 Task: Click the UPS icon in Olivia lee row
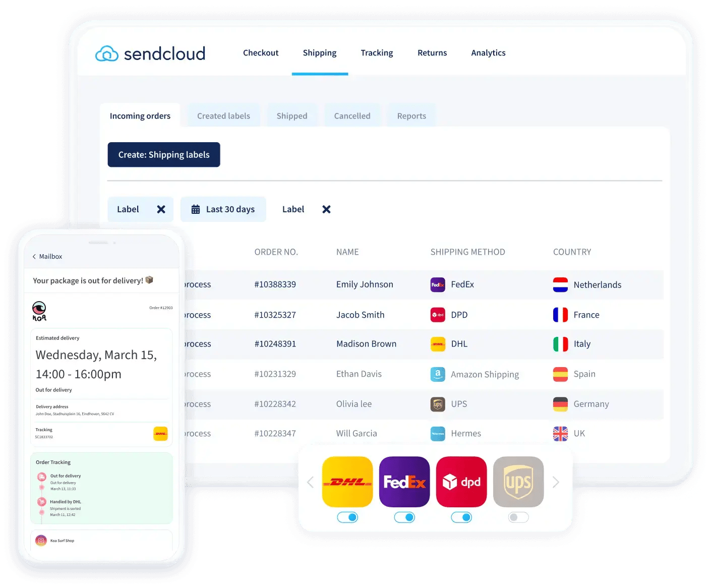click(x=438, y=404)
